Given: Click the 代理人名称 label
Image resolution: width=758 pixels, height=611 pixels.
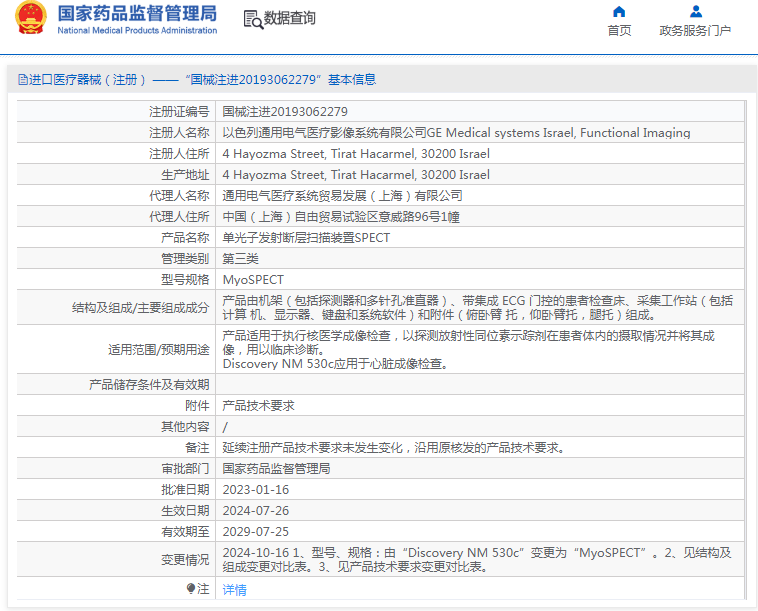Looking at the screenshot, I should [179, 196].
